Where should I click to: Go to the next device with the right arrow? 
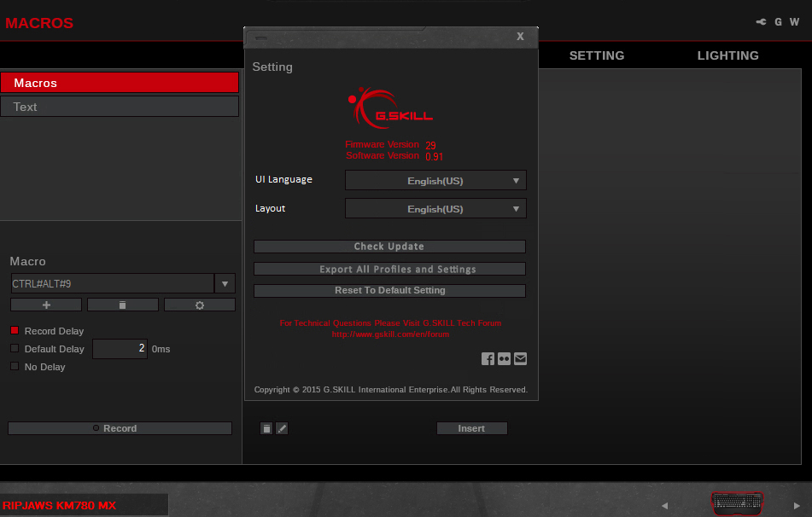797,506
